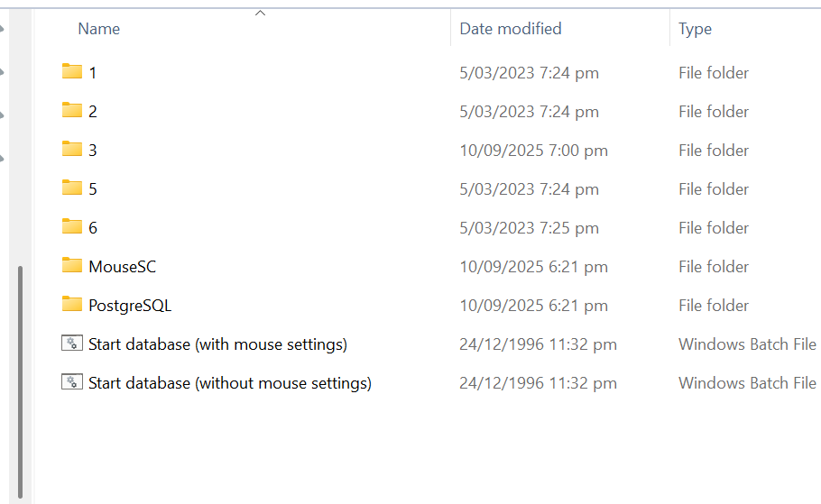Select 'Start database (with mouse settings)' file name
The image size is (821, 504).
pyautogui.click(x=217, y=344)
